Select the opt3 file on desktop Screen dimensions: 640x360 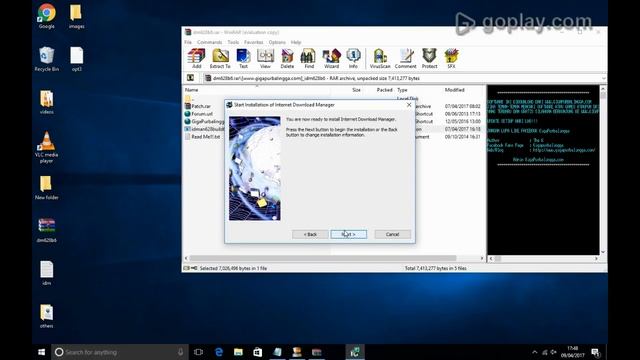click(76, 59)
